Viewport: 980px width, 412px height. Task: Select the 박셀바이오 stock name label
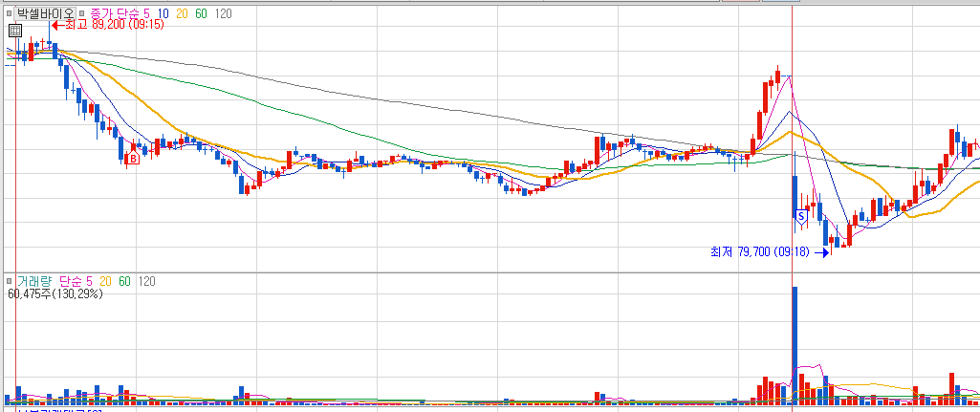[x=45, y=12]
